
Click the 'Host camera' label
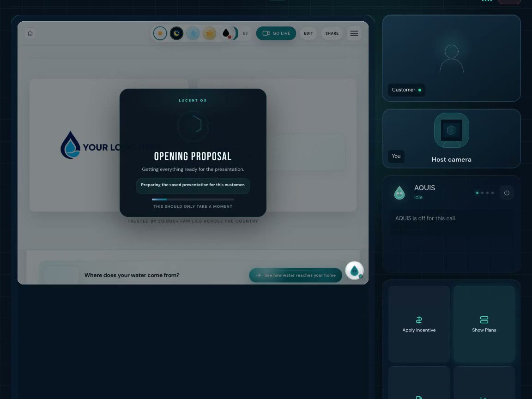[452, 159]
